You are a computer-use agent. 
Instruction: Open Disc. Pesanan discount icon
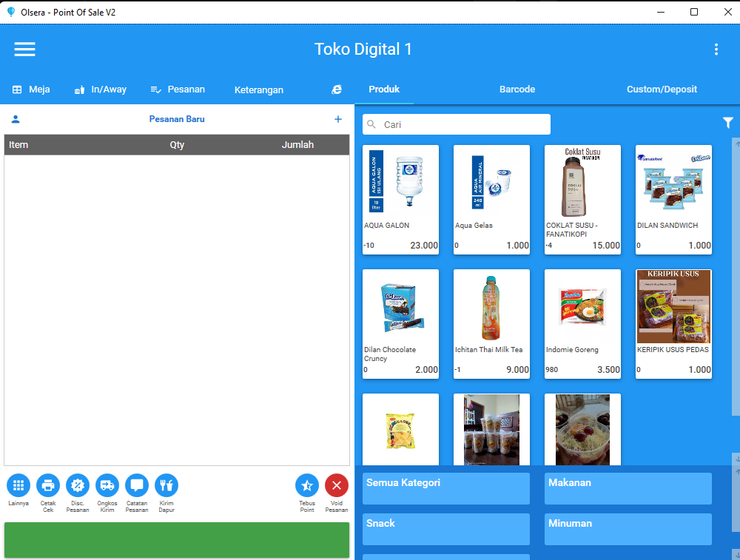(78, 485)
